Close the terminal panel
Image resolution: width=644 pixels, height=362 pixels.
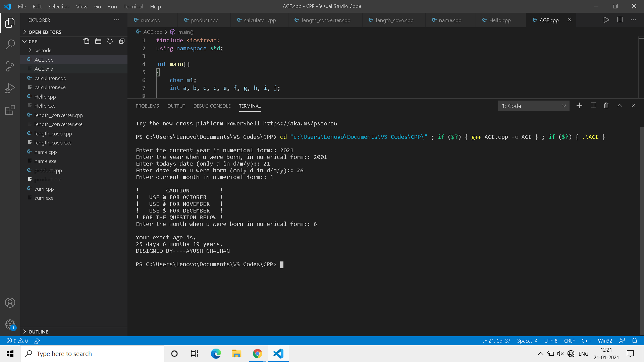[x=633, y=106]
